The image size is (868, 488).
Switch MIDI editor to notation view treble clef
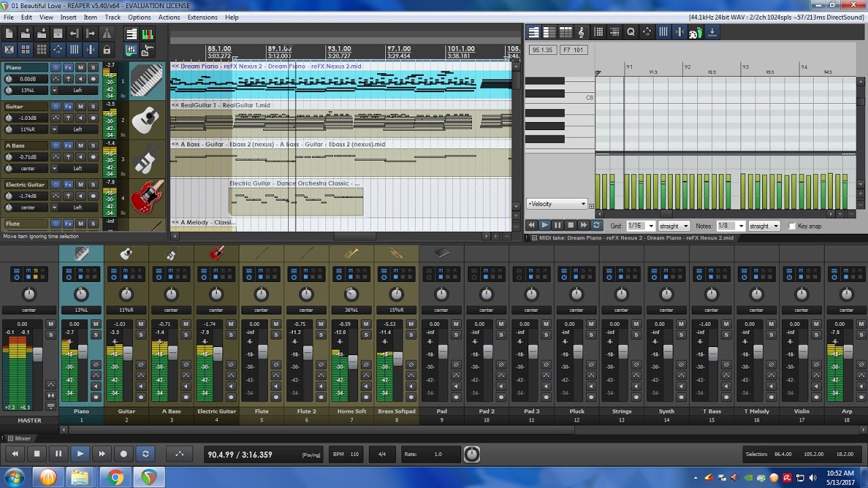coord(581,32)
